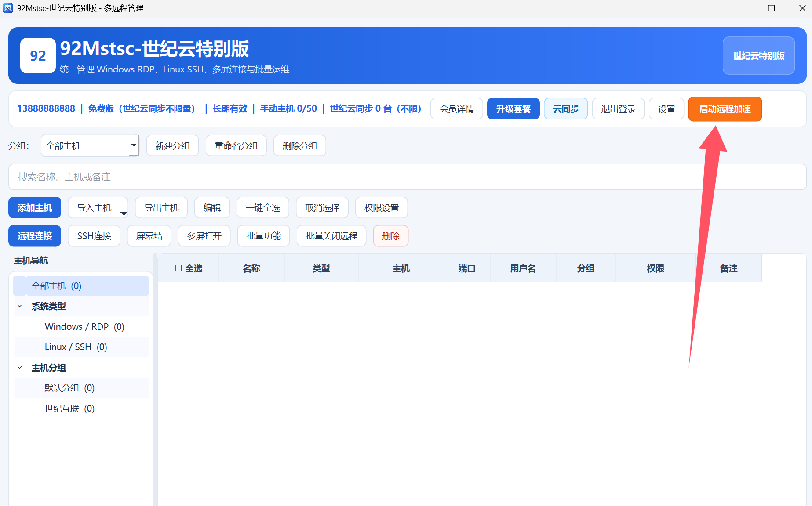Collapse the 系统类型 tree node

pyautogui.click(x=20, y=306)
